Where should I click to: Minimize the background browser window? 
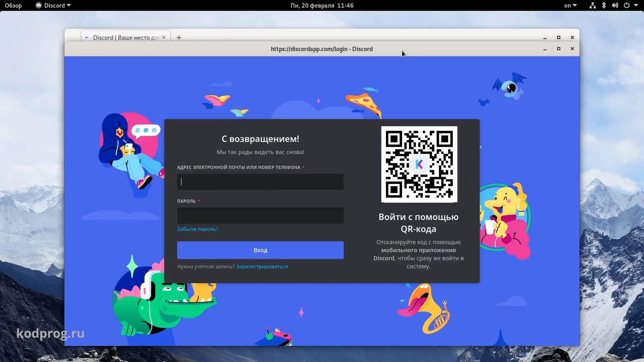545,38
